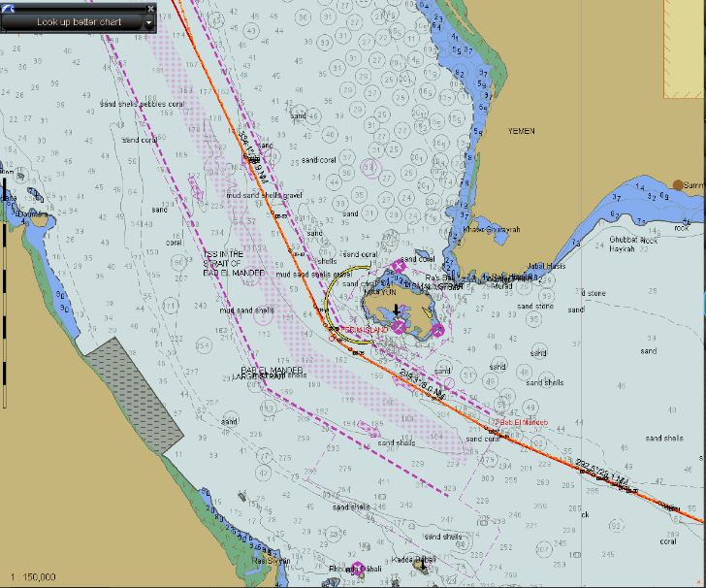Click the vertical scale bar on the left edge

[4, 291]
